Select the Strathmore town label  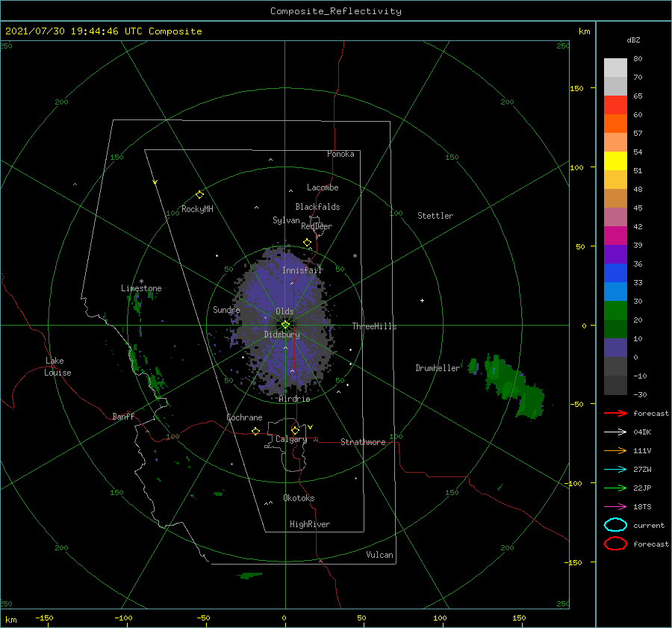tap(363, 442)
